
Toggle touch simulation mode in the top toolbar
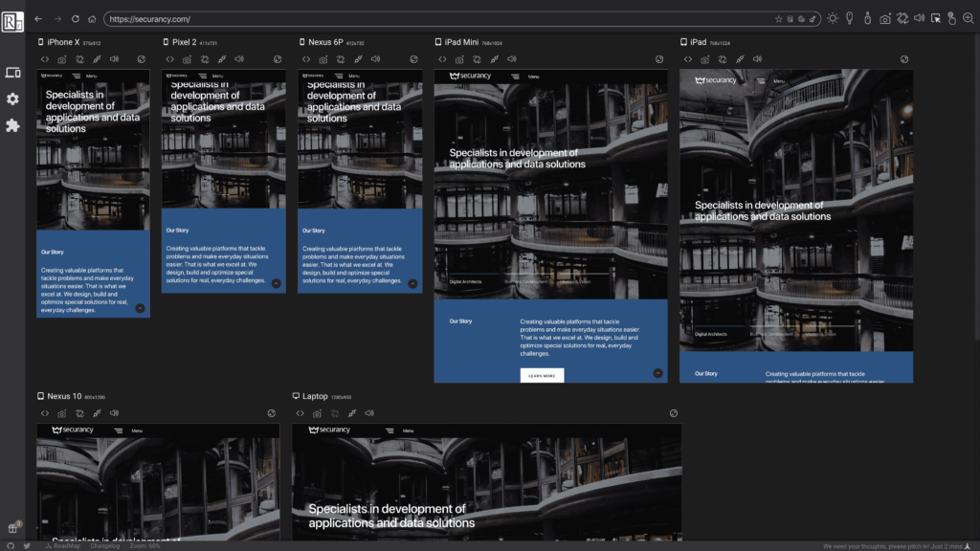point(952,17)
